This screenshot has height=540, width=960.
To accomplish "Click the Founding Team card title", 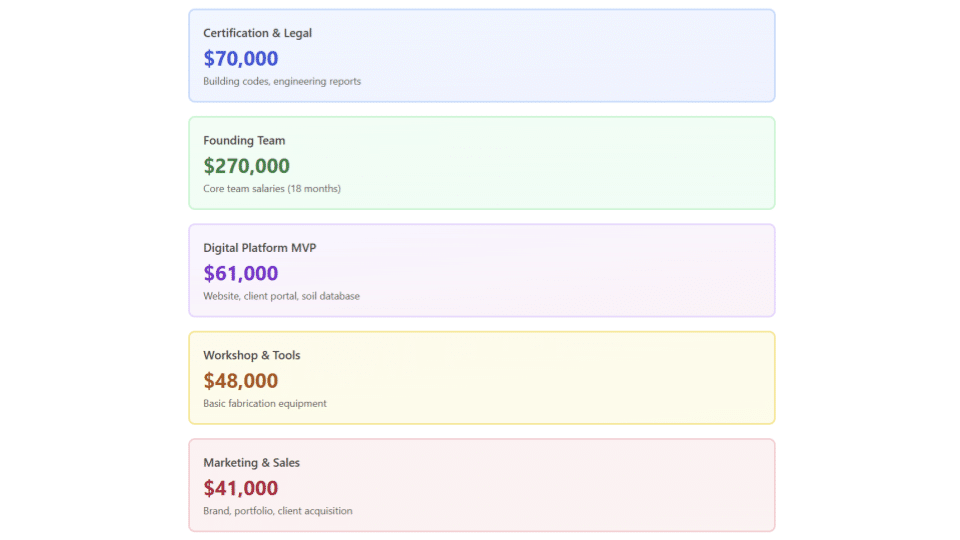I will point(244,141).
